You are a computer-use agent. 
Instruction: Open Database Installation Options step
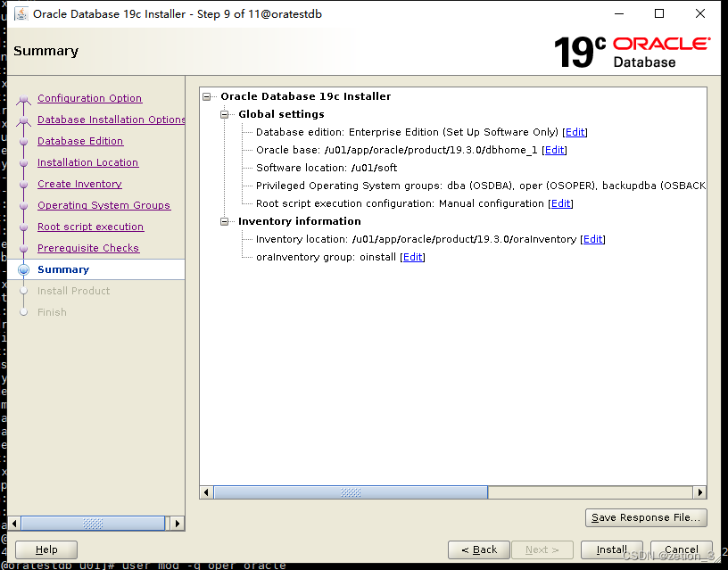112,120
